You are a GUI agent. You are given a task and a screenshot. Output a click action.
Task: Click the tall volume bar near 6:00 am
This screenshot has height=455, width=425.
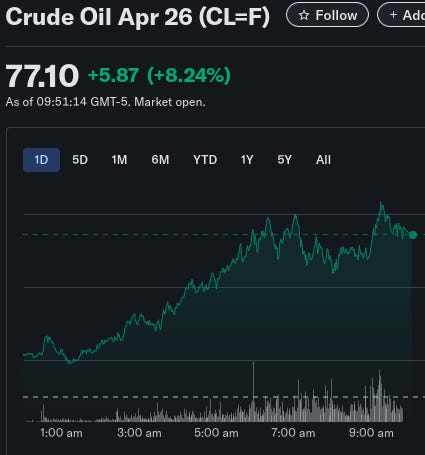point(253,392)
